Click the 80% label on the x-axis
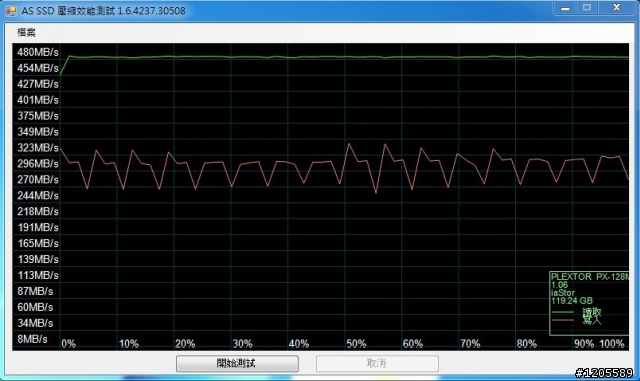Screen dimensions: 640x381 pyautogui.click(x=527, y=344)
